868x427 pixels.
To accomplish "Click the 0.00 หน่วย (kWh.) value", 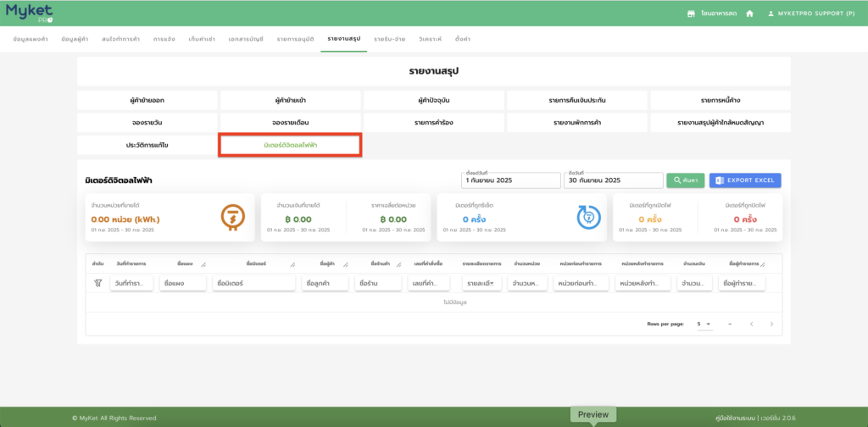I will (125, 219).
